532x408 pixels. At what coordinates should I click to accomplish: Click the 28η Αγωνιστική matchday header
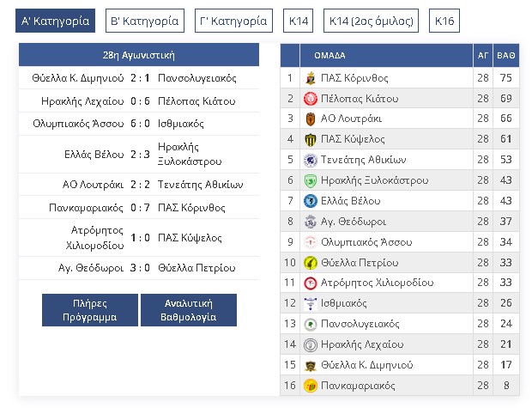click(x=139, y=54)
